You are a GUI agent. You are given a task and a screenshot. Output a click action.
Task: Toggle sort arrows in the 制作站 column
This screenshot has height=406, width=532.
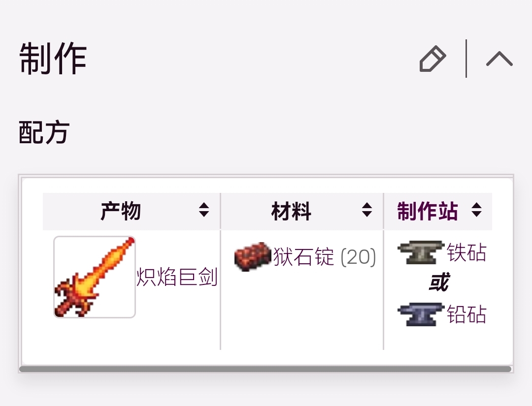[x=476, y=210]
